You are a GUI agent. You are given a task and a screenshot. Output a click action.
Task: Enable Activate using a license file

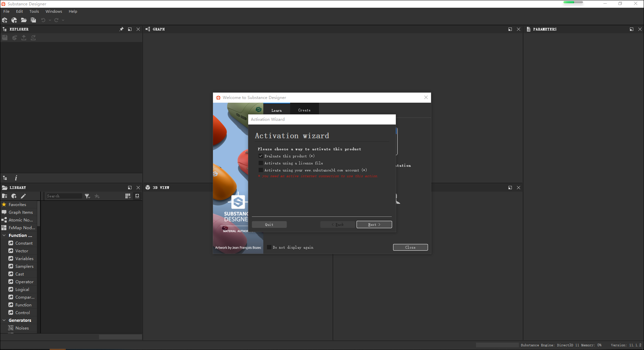click(261, 163)
